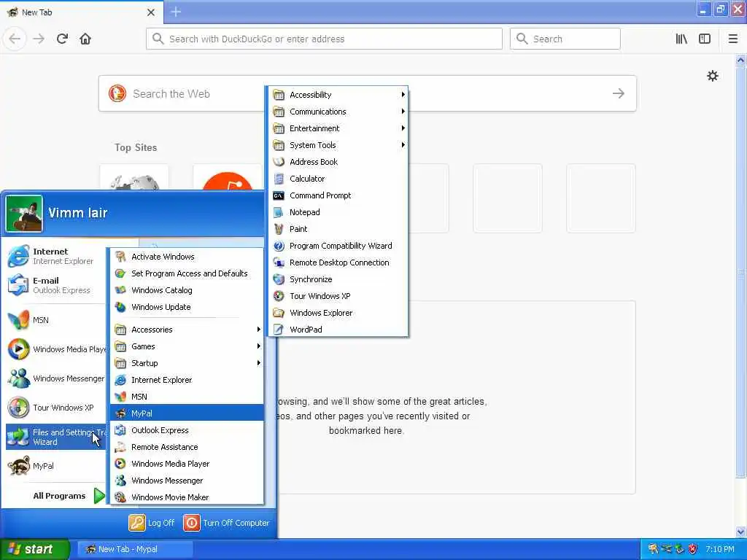
Task: Expand the Entertainment submenu
Action: [x=338, y=128]
